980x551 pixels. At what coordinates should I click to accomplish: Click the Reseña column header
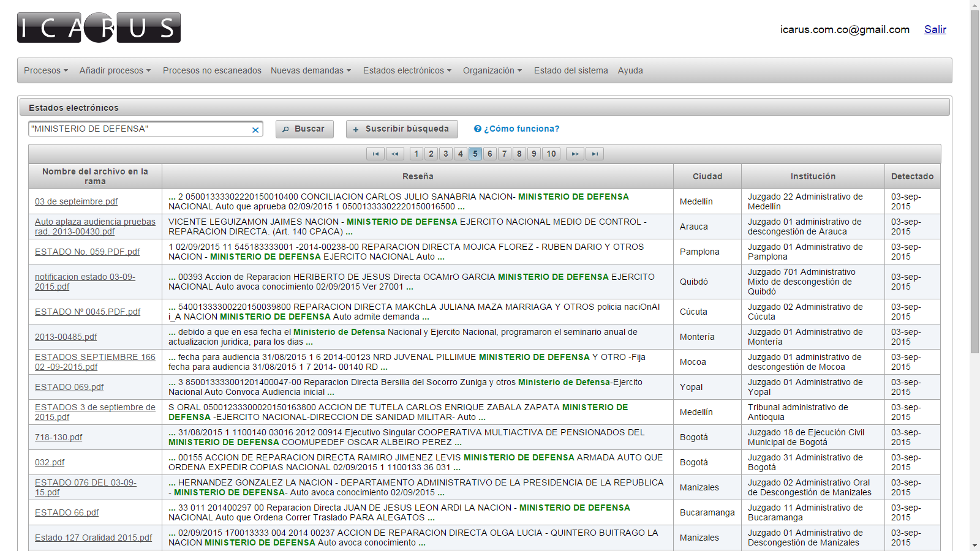tap(418, 176)
